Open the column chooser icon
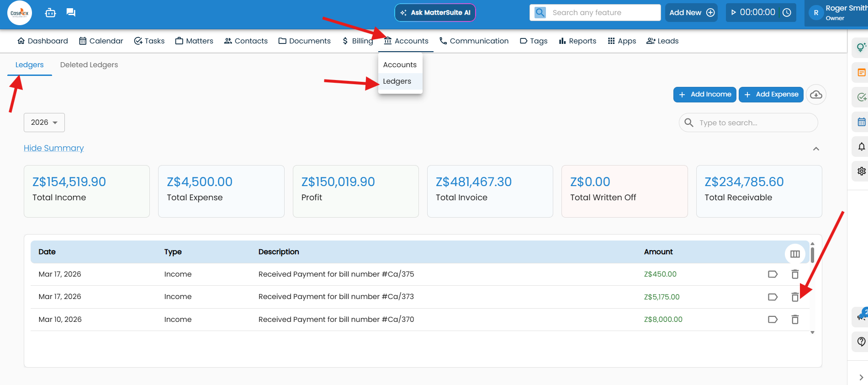This screenshot has width=868, height=385. pos(795,254)
